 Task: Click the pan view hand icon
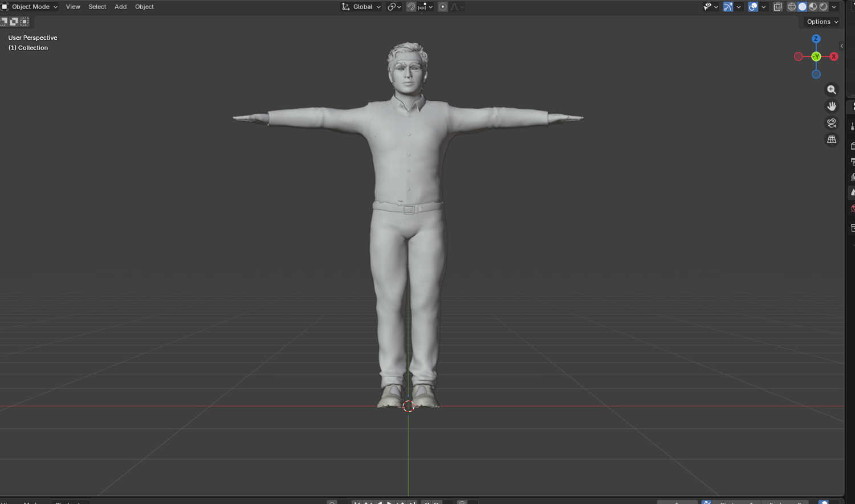point(832,106)
